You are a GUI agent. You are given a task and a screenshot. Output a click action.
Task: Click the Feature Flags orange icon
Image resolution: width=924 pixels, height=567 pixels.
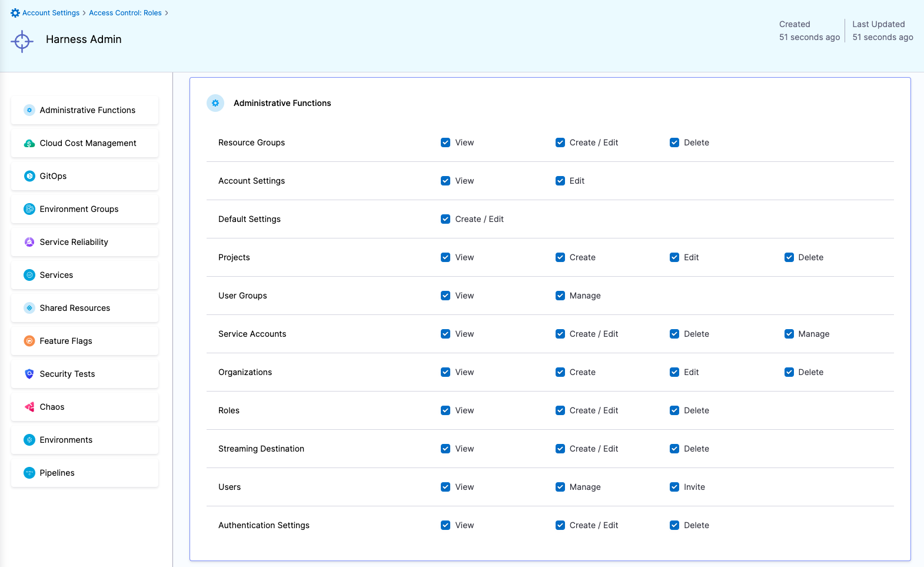tap(29, 341)
